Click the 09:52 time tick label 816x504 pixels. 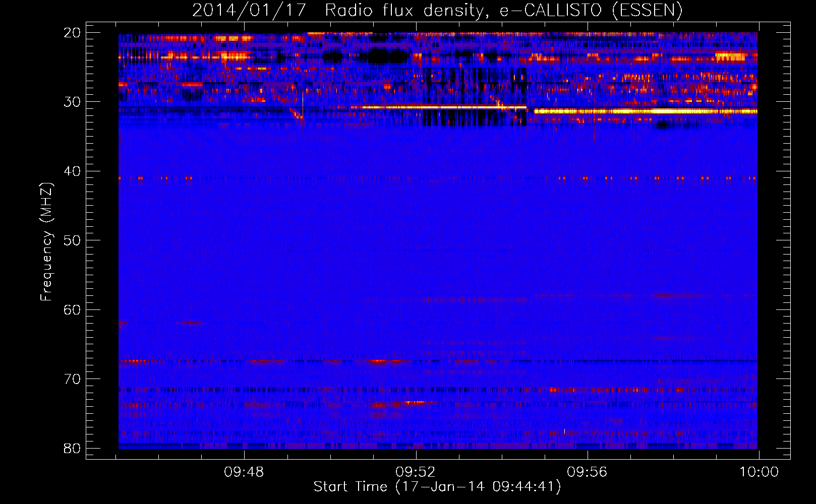click(x=416, y=472)
